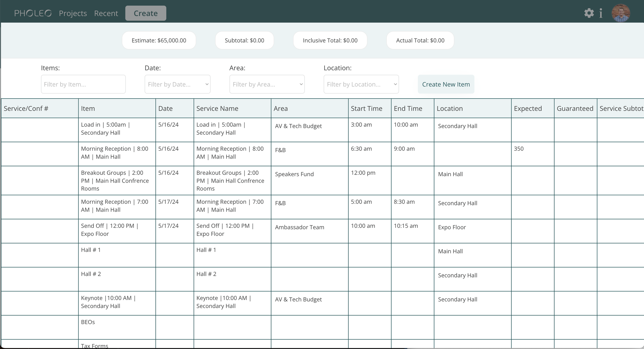Click the Create button
The height and width of the screenshot is (349, 644).
coord(146,13)
